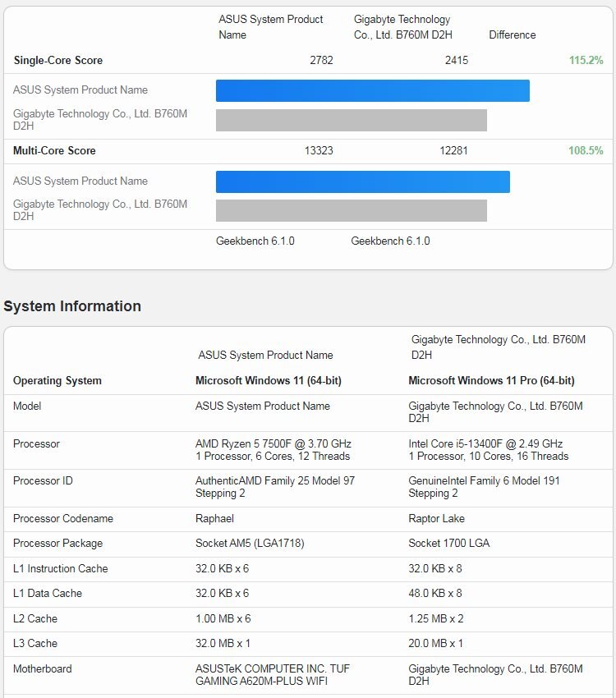The image size is (616, 698).
Task: Click the AMD Ryzen 5 7500F processor cell
Action: pos(274,450)
